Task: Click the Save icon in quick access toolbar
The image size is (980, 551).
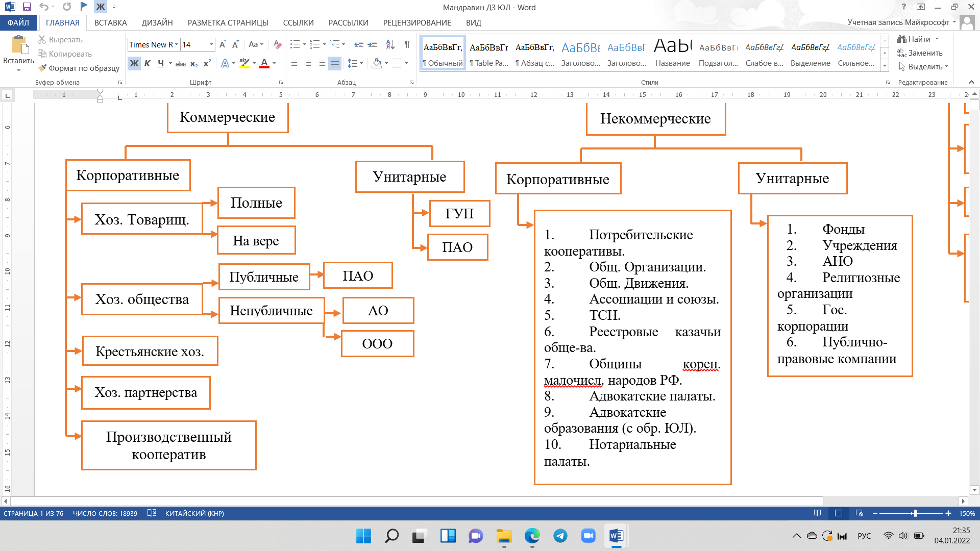Action: [27, 7]
